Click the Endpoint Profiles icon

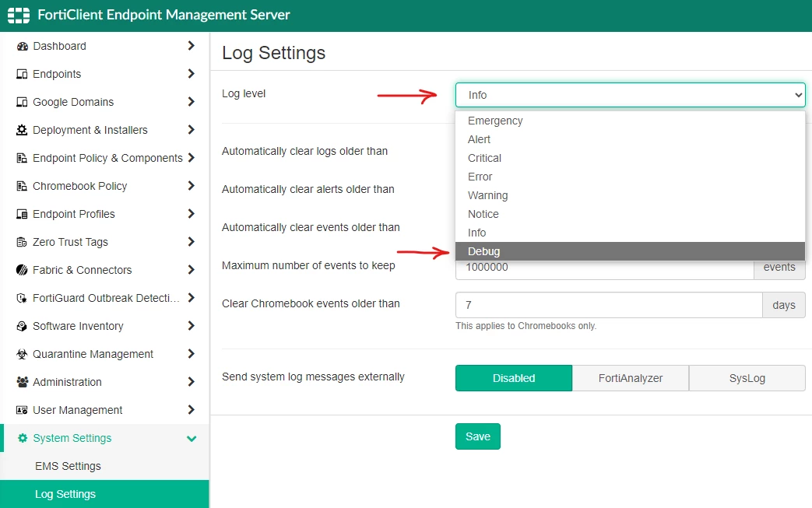pyautogui.click(x=22, y=214)
